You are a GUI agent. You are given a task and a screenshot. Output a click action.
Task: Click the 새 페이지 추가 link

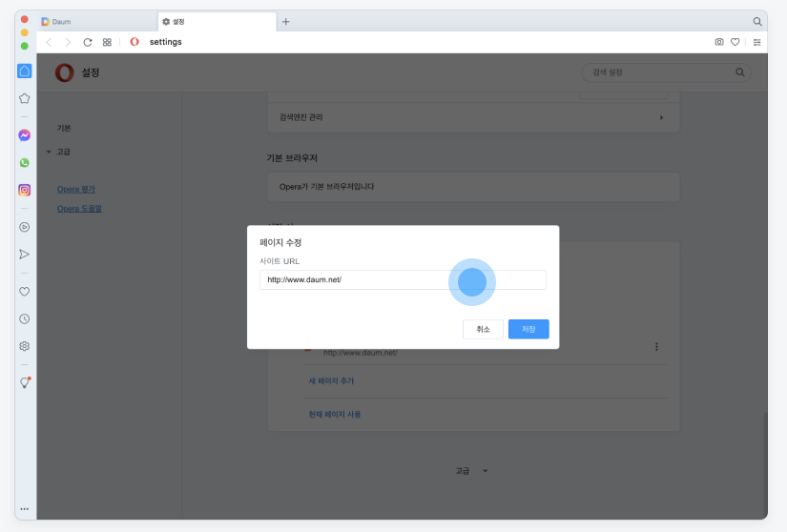[x=331, y=381]
